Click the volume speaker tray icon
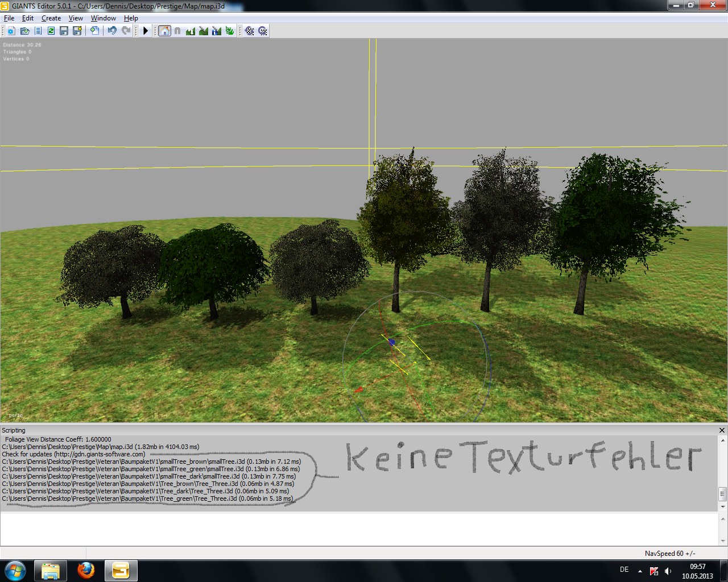 click(x=668, y=571)
